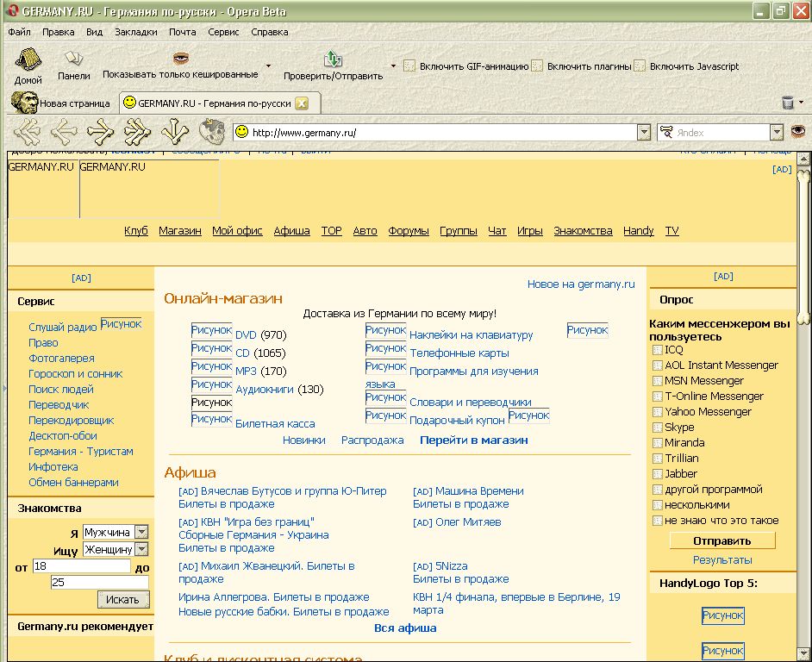Open the Переводчик service link
This screenshot has width=812, height=662.
(x=59, y=404)
